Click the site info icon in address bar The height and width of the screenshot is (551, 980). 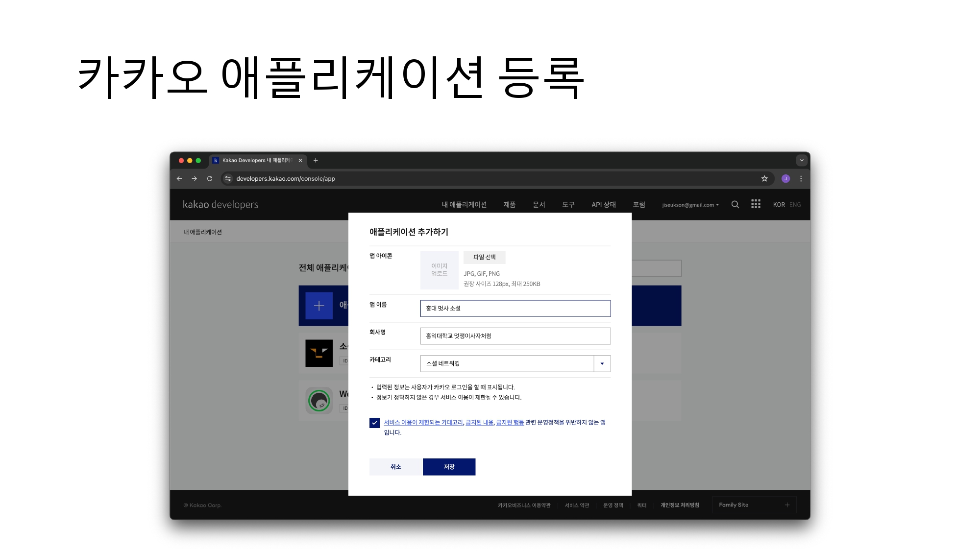click(228, 179)
